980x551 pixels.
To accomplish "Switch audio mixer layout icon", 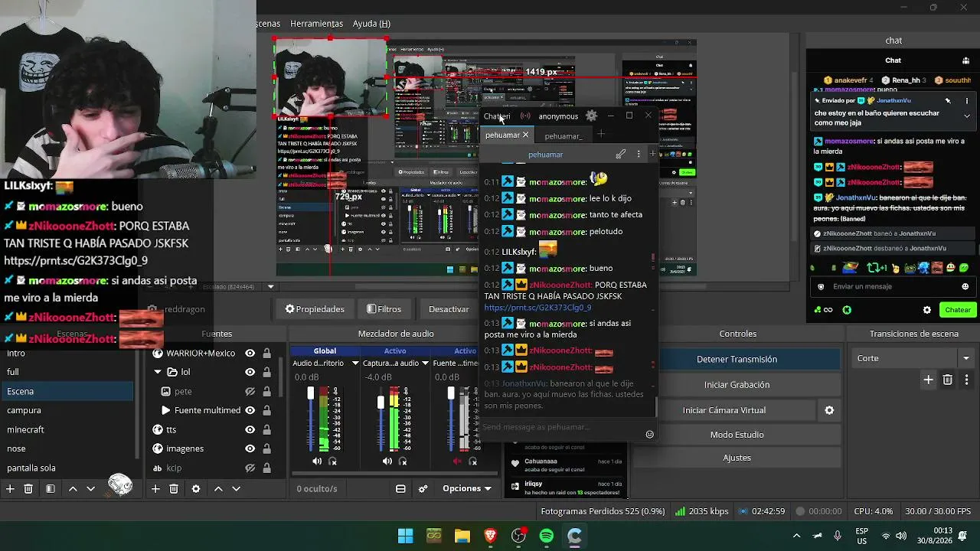I will (x=400, y=488).
